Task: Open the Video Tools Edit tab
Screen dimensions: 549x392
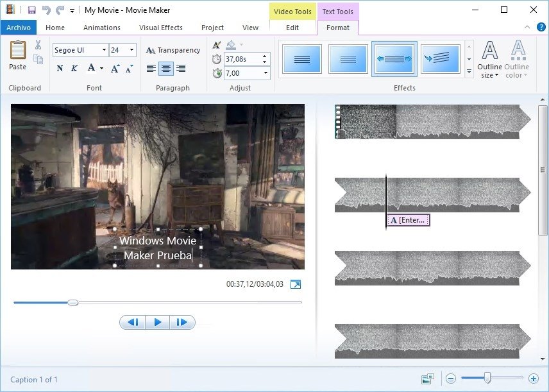Action: (292, 28)
